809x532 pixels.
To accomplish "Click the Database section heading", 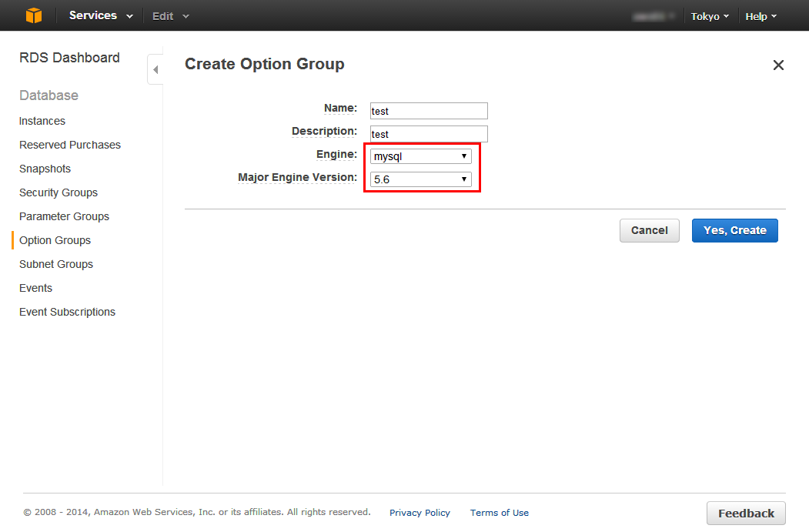I will click(x=49, y=95).
